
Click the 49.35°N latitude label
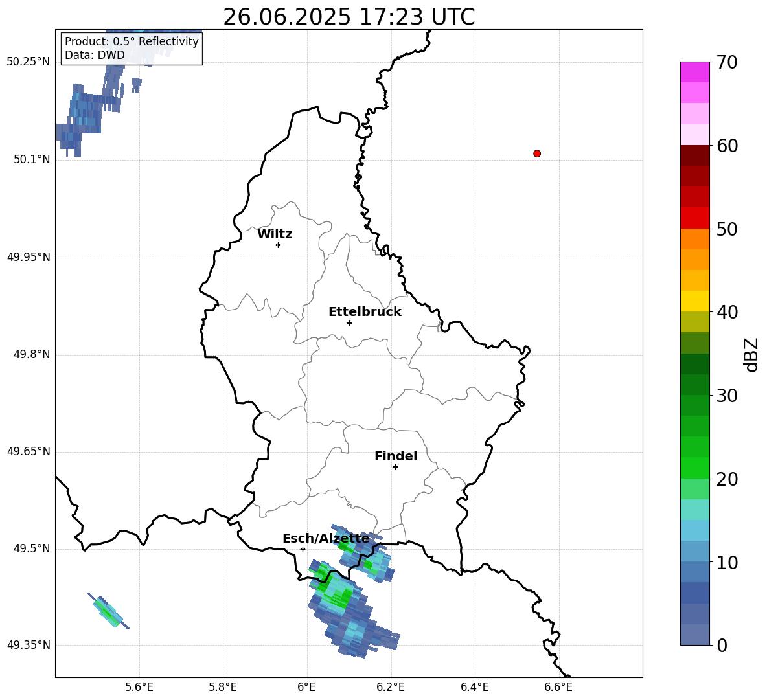(x=29, y=645)
